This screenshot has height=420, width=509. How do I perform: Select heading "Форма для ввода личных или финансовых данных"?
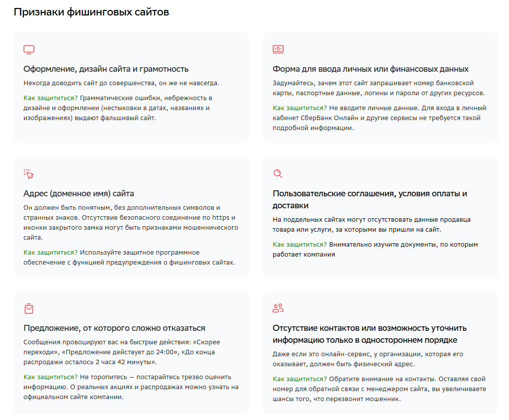point(370,69)
